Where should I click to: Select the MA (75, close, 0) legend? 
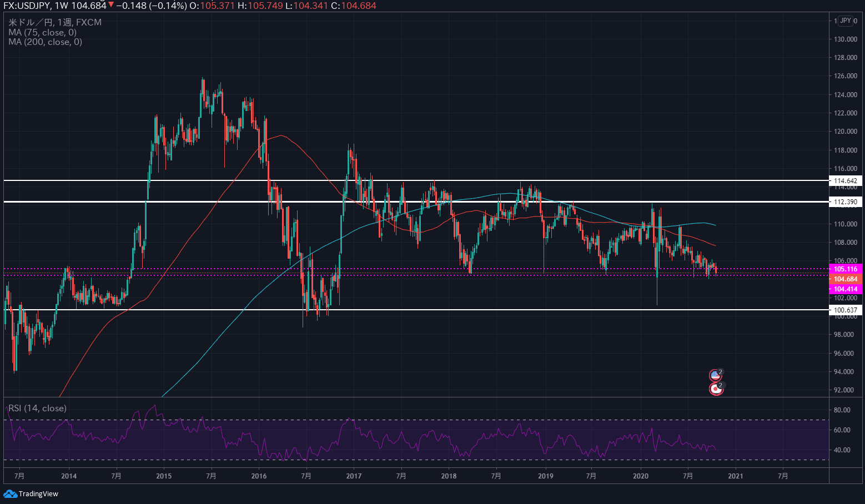pos(42,32)
